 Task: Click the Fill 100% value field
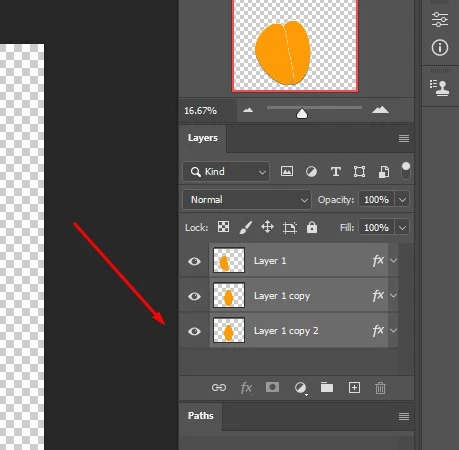click(376, 228)
